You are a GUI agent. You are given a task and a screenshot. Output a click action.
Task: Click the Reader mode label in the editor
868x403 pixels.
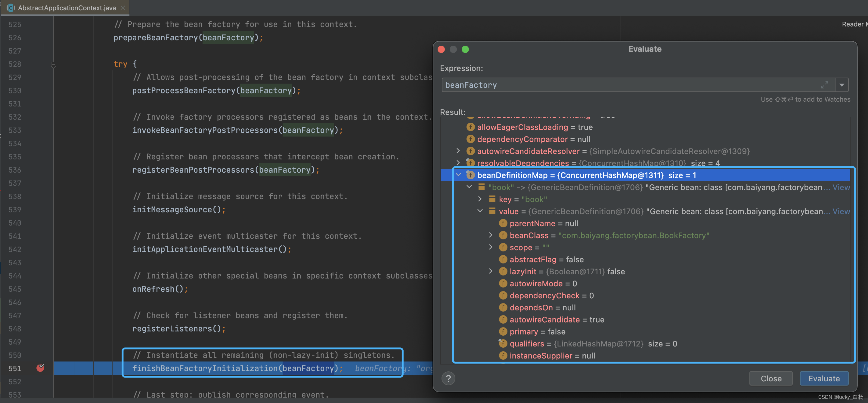pyautogui.click(x=854, y=24)
